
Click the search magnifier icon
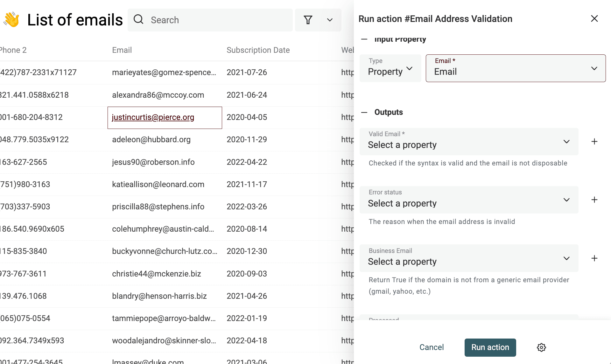139,20
